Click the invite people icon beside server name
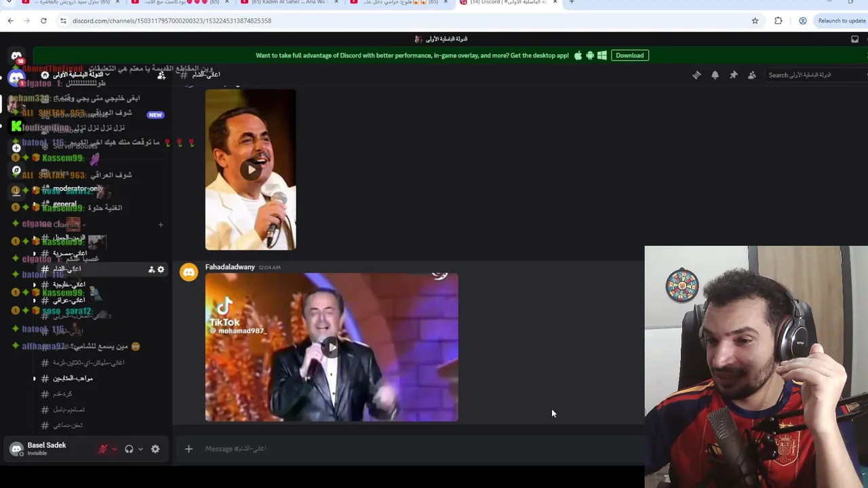Image resolution: width=868 pixels, height=488 pixels. tap(161, 75)
